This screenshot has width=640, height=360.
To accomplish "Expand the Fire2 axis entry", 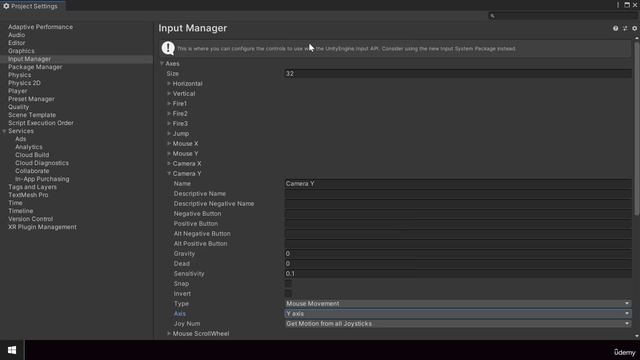I will point(169,113).
